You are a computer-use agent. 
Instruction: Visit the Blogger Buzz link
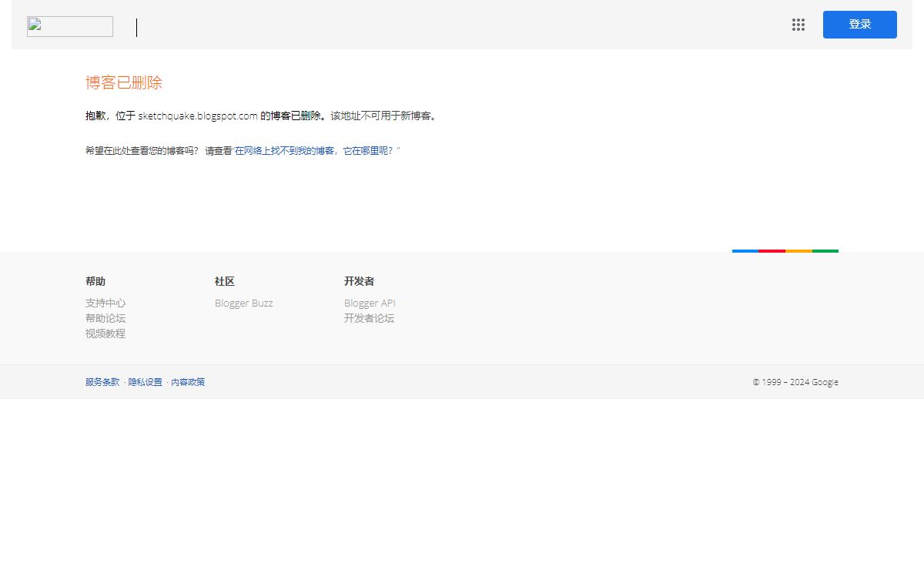coord(243,303)
